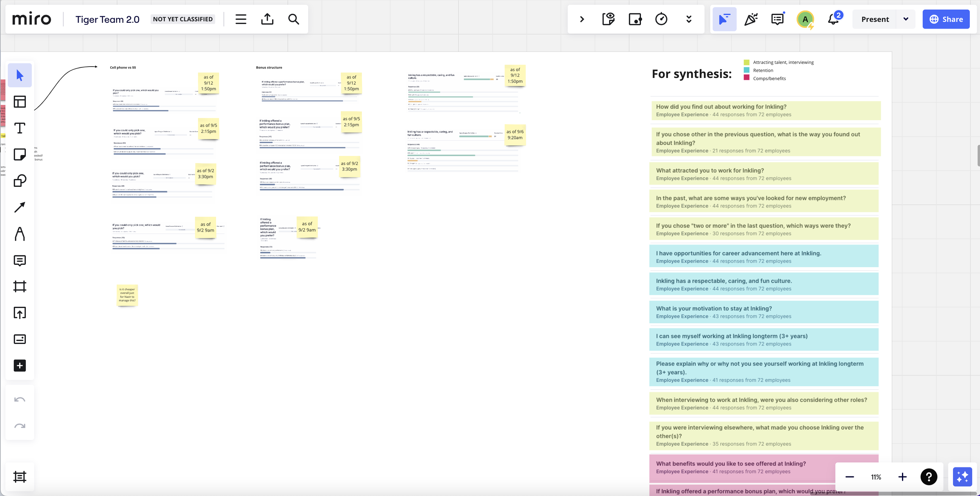
Task: Click the user avatar A
Action: [805, 19]
